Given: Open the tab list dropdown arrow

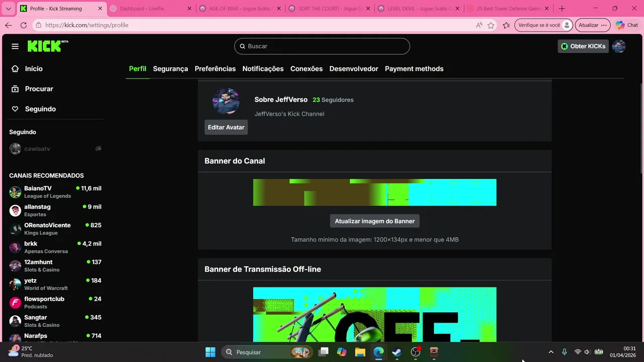Looking at the screenshot, I should 8,9.
